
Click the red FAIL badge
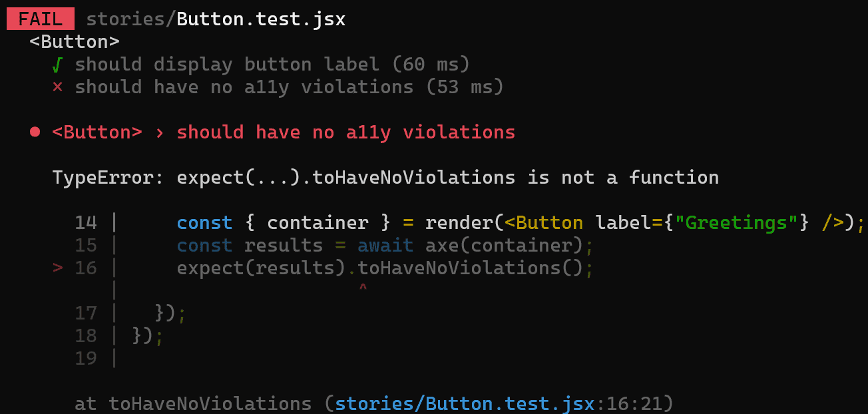40,19
